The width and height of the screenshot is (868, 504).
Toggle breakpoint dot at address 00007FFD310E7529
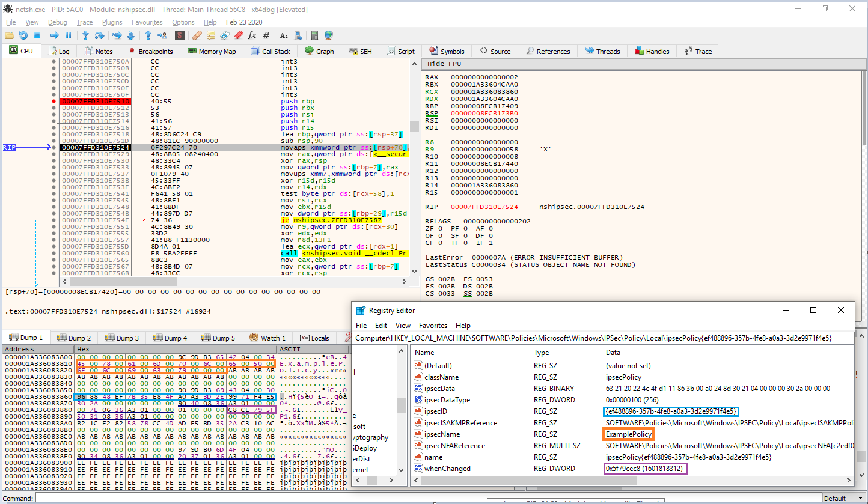tap(54, 154)
